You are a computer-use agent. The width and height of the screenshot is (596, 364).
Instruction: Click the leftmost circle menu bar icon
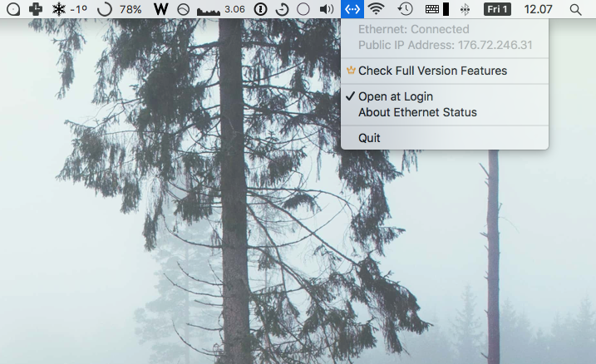point(13,9)
